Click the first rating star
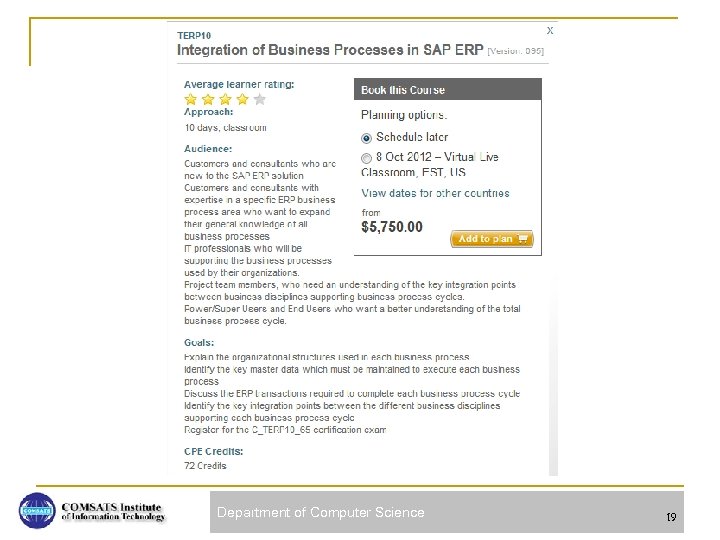This screenshot has width=720, height=540. tap(191, 99)
